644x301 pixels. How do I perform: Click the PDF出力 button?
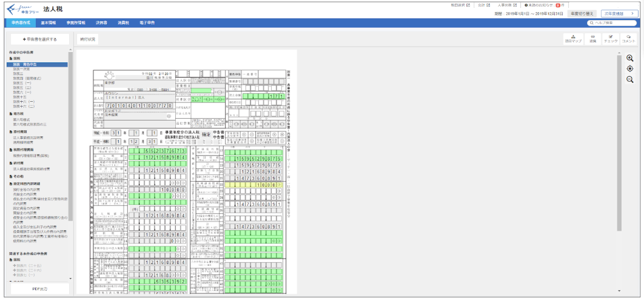(x=40, y=289)
